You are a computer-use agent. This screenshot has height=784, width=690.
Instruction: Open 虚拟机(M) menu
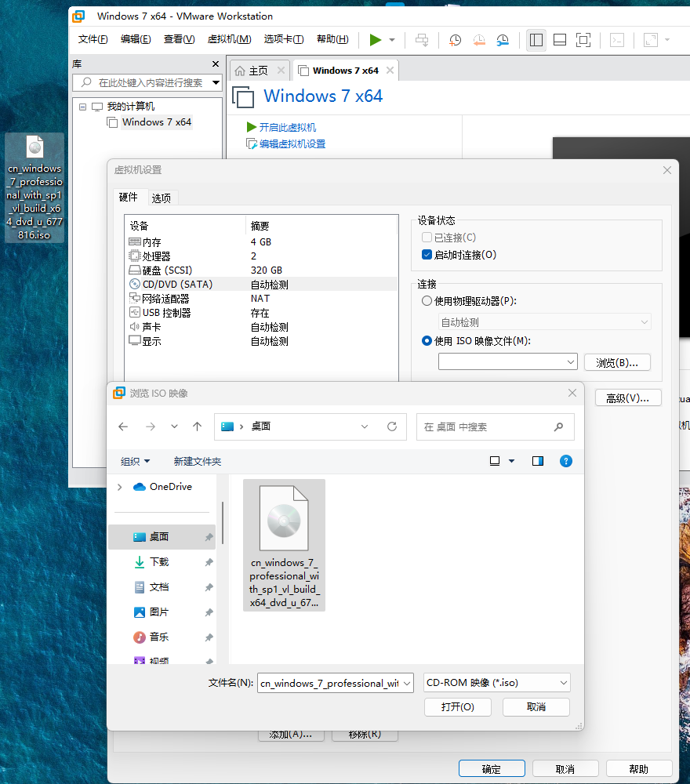pos(230,39)
